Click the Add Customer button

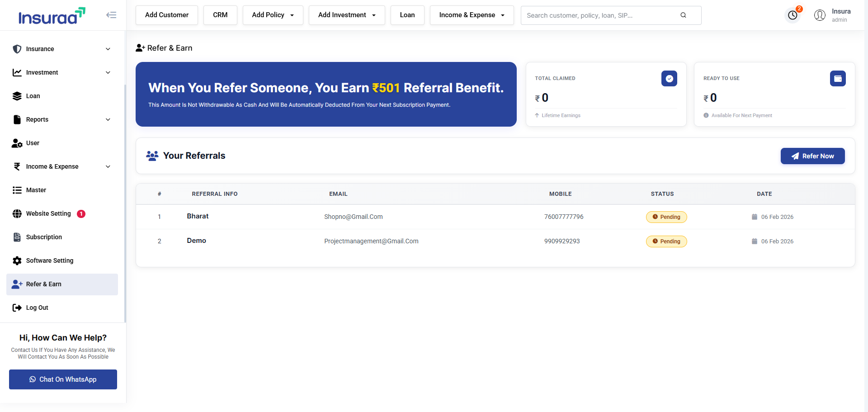point(167,15)
